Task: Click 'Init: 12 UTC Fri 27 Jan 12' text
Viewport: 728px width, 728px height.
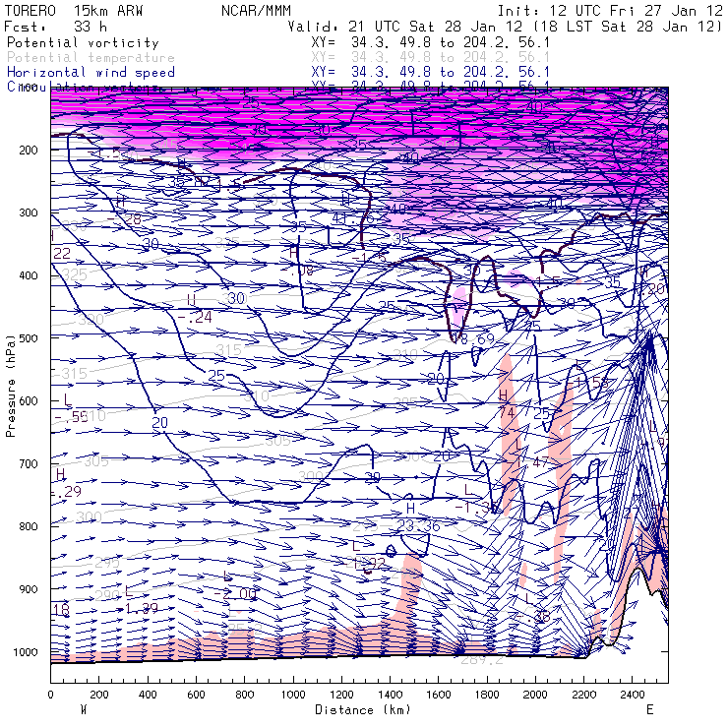Action: tap(610, 10)
